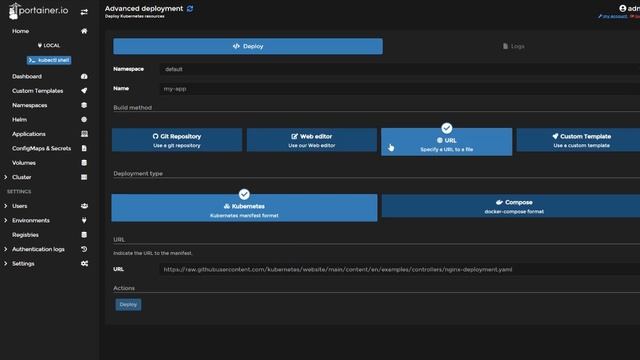This screenshot has width=640, height=360.
Task: Select the Web editor build method
Action: (x=311, y=140)
